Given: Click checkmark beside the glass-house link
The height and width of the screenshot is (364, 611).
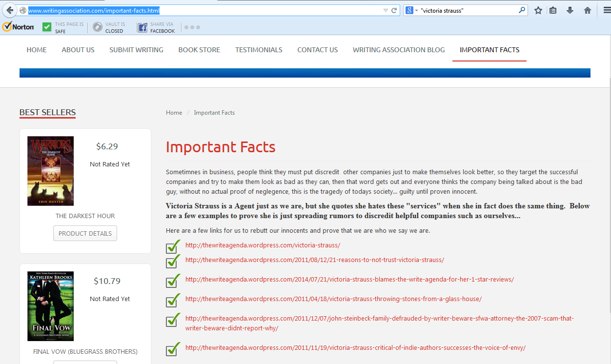Looking at the screenshot, I should 172,301.
